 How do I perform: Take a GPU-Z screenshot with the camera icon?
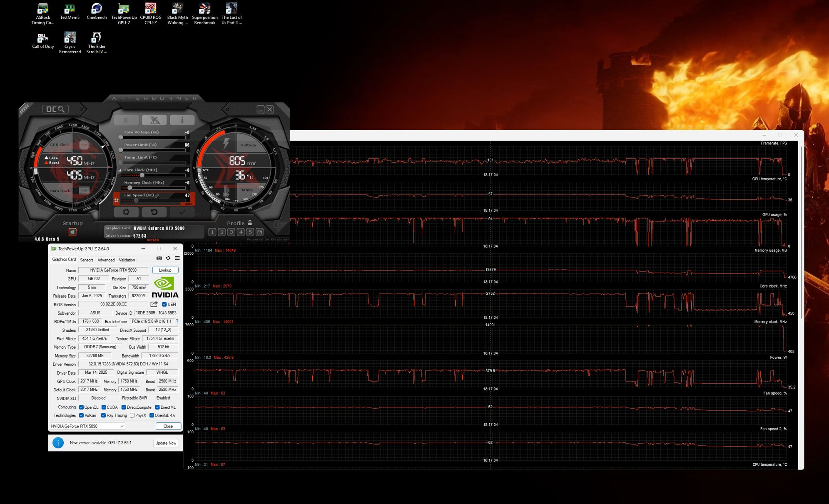point(159,258)
